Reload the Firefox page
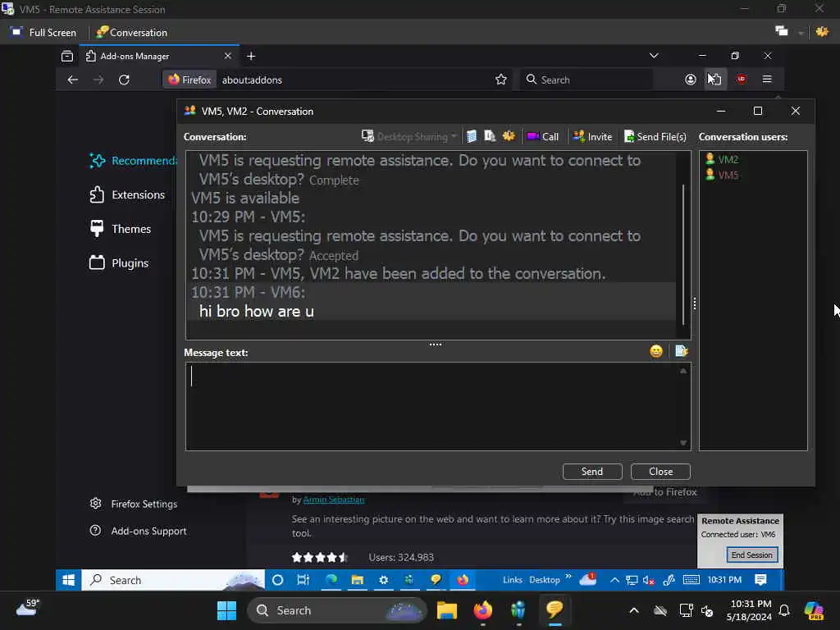The height and width of the screenshot is (630, 840). coord(125,80)
